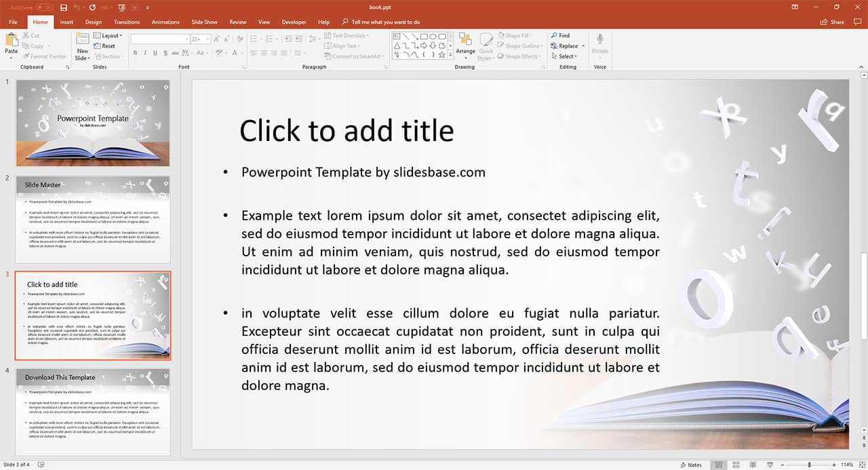The width and height of the screenshot is (868, 470).
Task: Switch to Slide Sorter view in status bar
Action: pyautogui.click(x=736, y=465)
